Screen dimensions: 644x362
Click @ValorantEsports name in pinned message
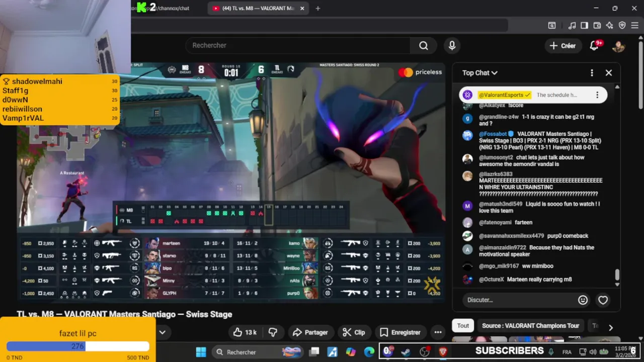tap(501, 95)
